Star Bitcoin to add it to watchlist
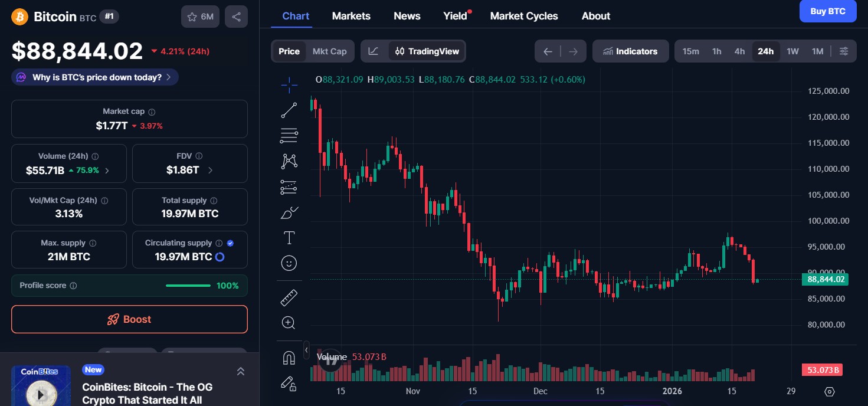The image size is (868, 406). (x=192, y=17)
